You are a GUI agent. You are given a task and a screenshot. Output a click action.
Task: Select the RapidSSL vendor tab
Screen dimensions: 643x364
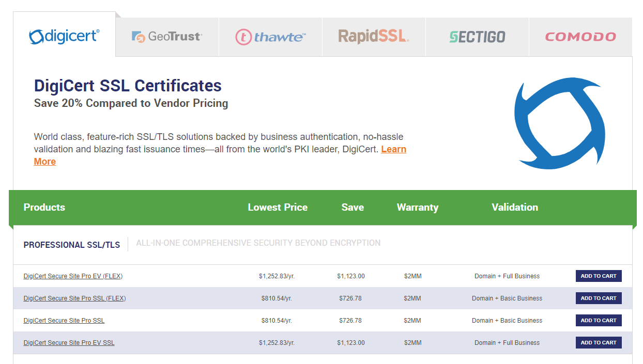point(374,37)
